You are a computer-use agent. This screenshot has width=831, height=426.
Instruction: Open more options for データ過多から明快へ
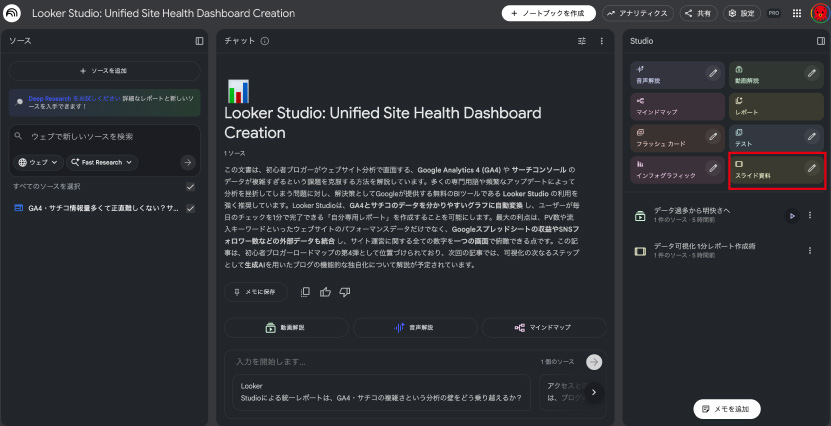click(x=810, y=215)
